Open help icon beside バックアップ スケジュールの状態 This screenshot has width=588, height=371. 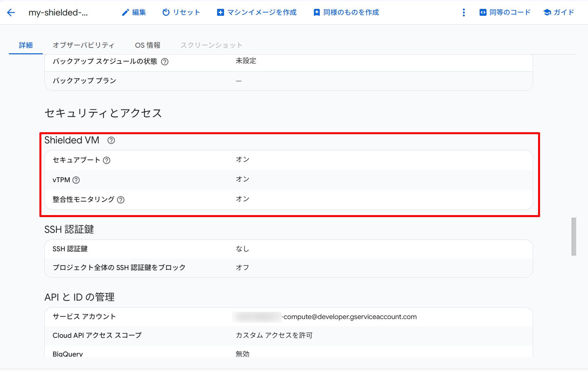[165, 62]
